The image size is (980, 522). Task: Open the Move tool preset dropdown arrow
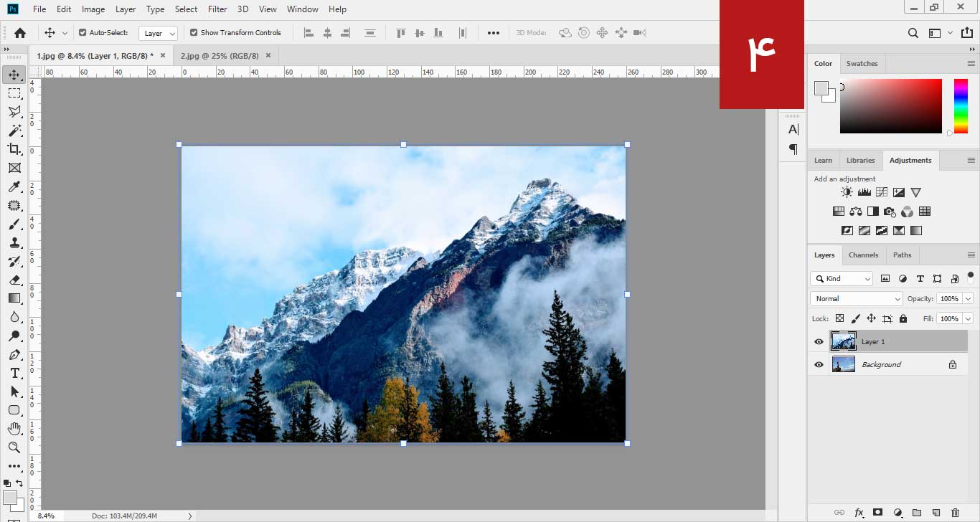click(x=65, y=33)
